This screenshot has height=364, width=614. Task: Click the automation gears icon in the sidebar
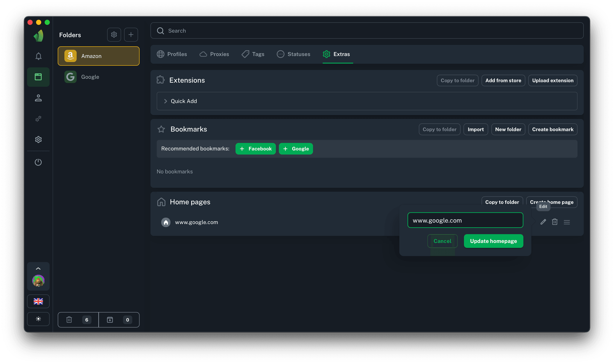(38, 119)
